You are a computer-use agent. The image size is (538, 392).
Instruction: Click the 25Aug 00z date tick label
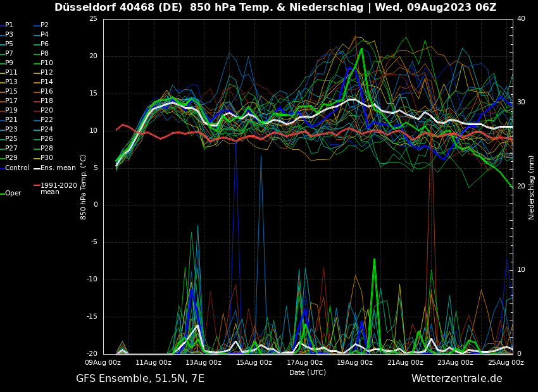[506, 363]
